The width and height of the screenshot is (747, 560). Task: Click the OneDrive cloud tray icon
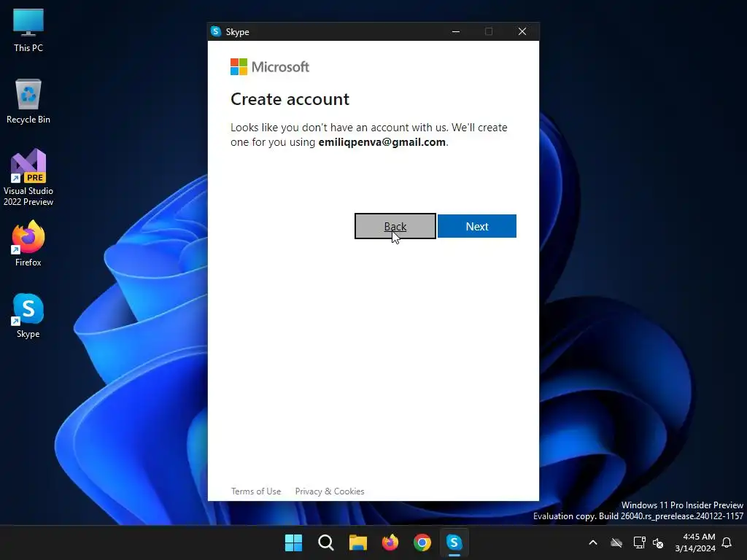point(616,542)
